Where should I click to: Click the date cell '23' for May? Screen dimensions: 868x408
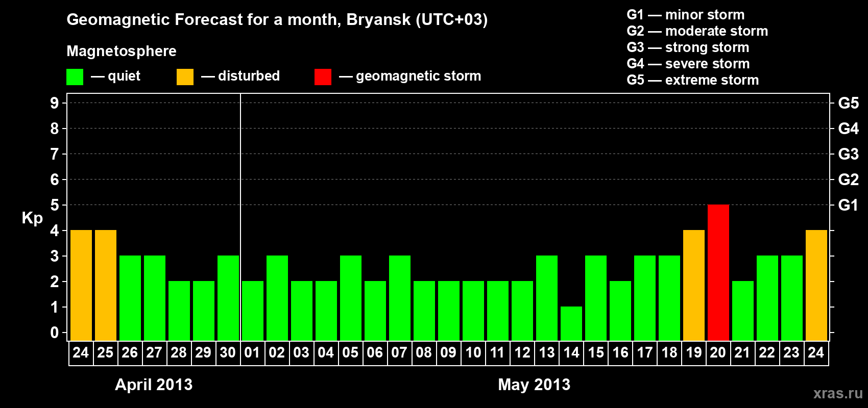pos(792,353)
